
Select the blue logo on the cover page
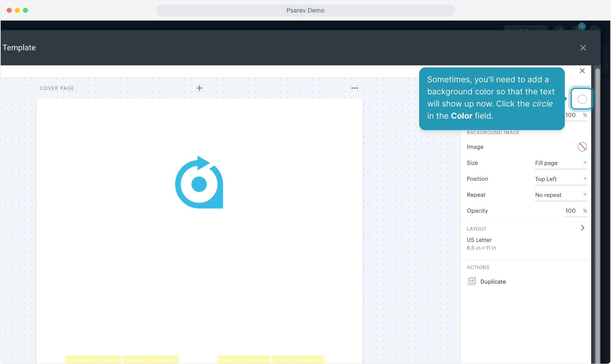click(x=199, y=182)
